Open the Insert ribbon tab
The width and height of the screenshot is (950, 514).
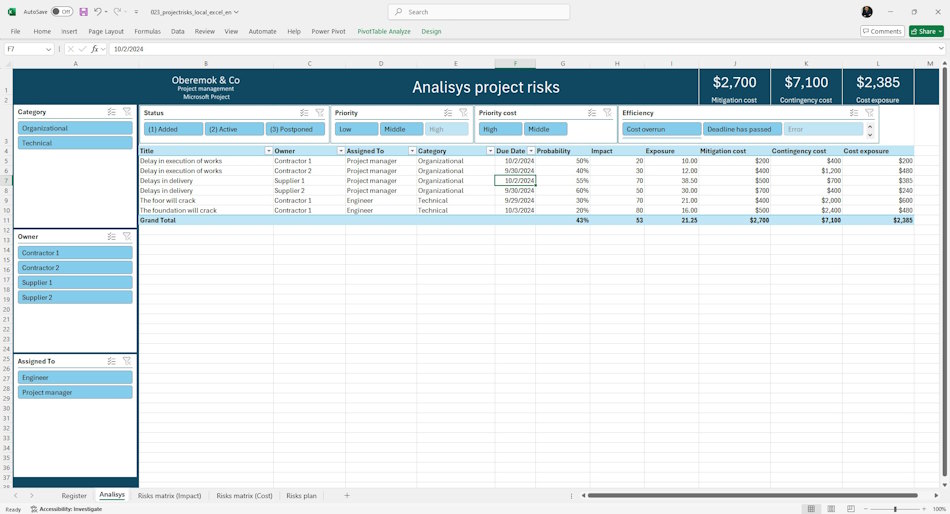pos(69,32)
